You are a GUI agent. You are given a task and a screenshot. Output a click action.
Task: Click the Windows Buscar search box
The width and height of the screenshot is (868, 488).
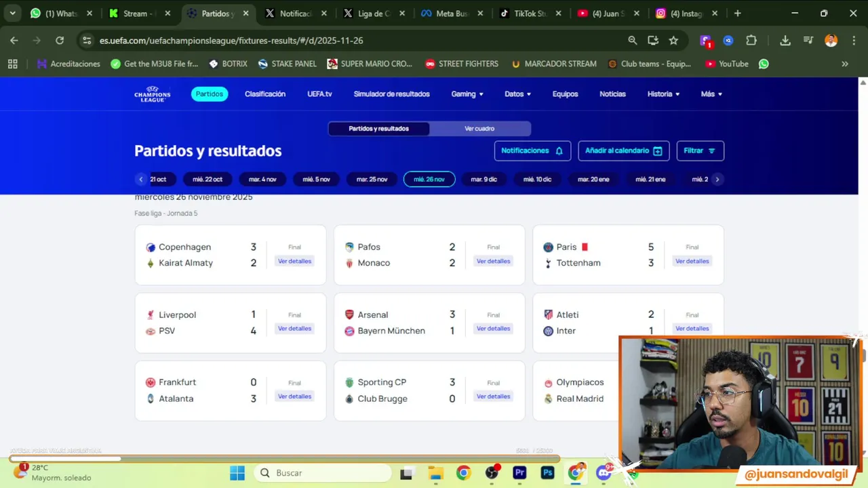click(x=323, y=473)
